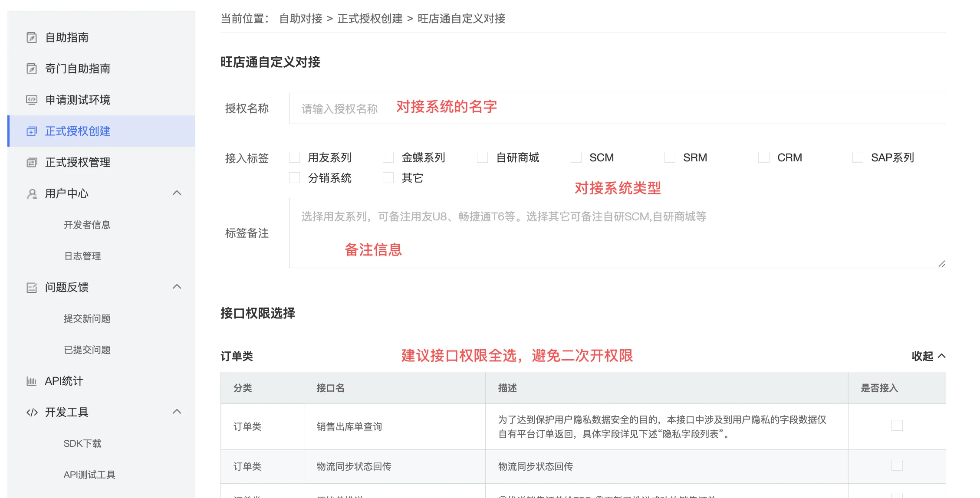Collapse the 用户中心 menu chevron
The width and height of the screenshot is (980, 498).
pos(177,193)
